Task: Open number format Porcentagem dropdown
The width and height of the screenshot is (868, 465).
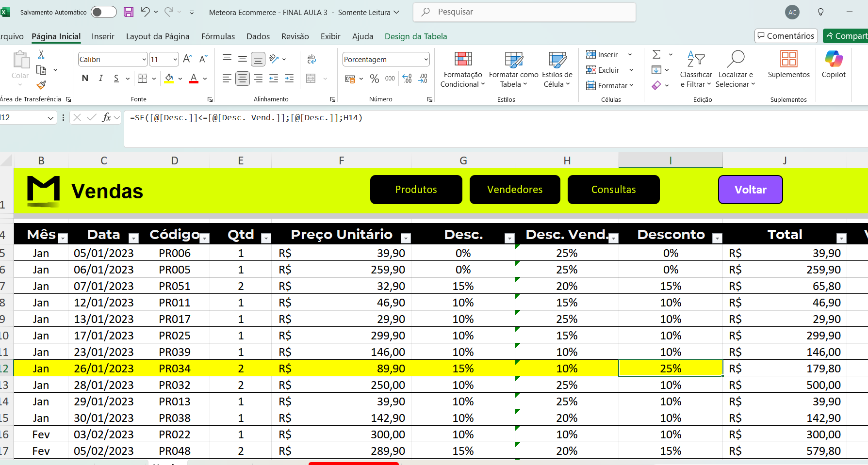Action: (426, 60)
